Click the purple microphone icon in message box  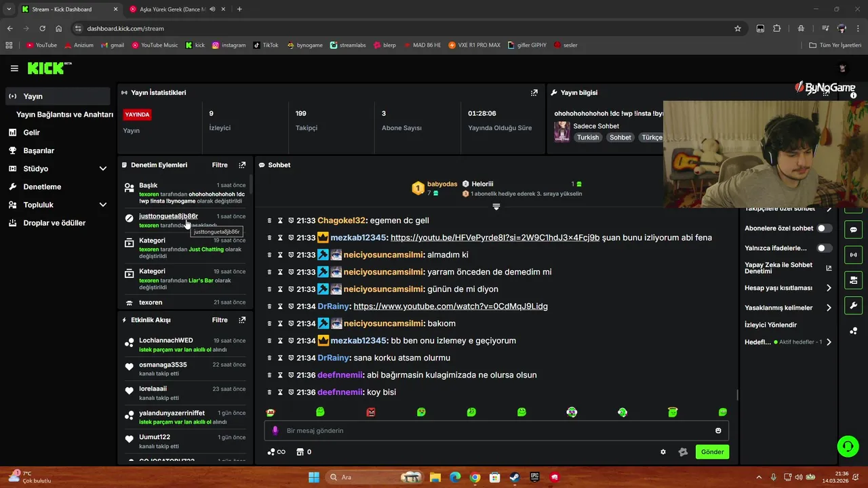tap(275, 430)
